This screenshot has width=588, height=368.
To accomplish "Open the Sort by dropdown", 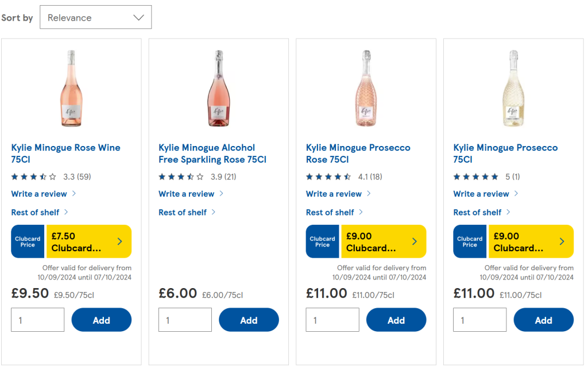I will click(x=95, y=17).
